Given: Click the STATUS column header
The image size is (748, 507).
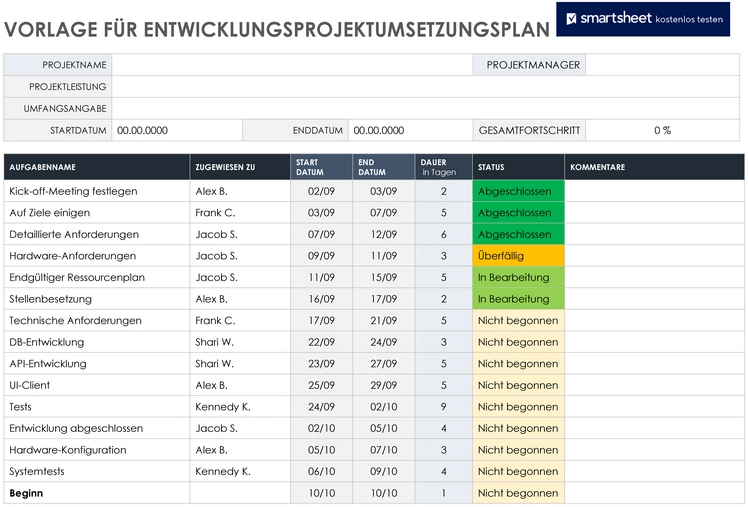Looking at the screenshot, I should coord(519,167).
